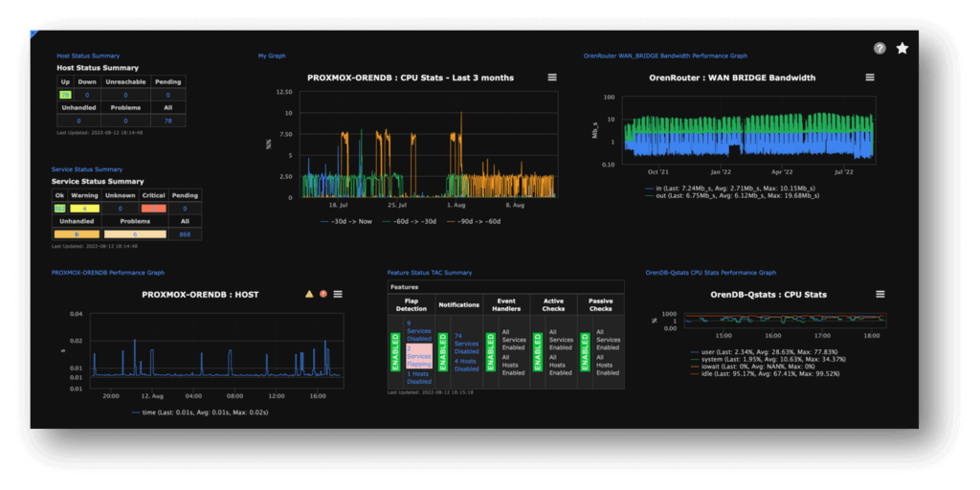This screenshot has height=490, width=980.
Task: Toggle the Flap Detection ENABLED indicator
Action: (x=395, y=352)
